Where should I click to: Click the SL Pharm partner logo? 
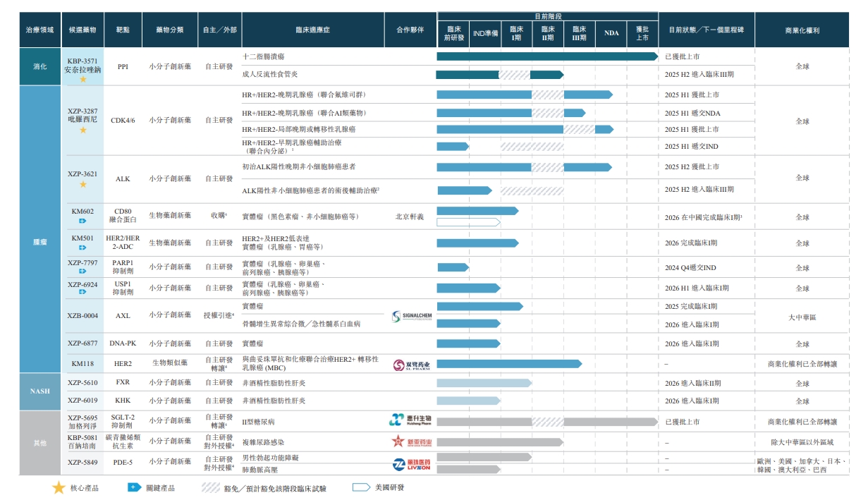pyautogui.click(x=411, y=365)
